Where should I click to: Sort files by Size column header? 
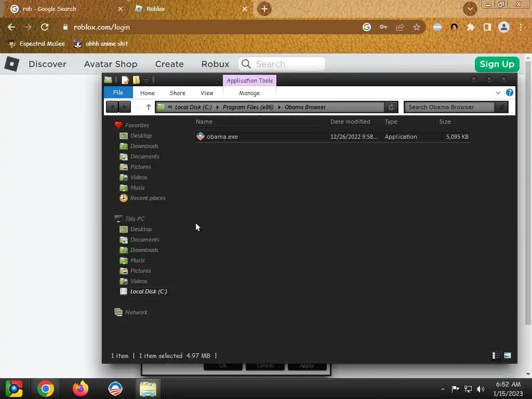[445, 122]
